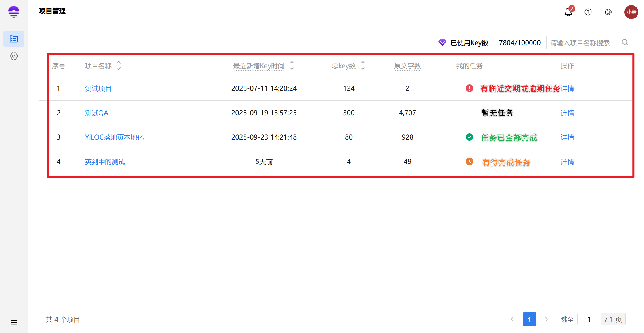Click the search magnifier icon
This screenshot has height=333, width=644.
coord(625,43)
